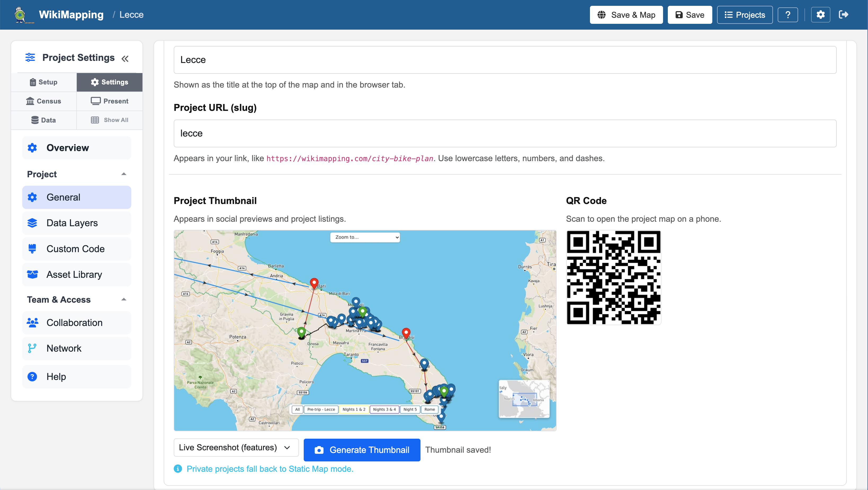Open the Private projects Static Map link

270,469
